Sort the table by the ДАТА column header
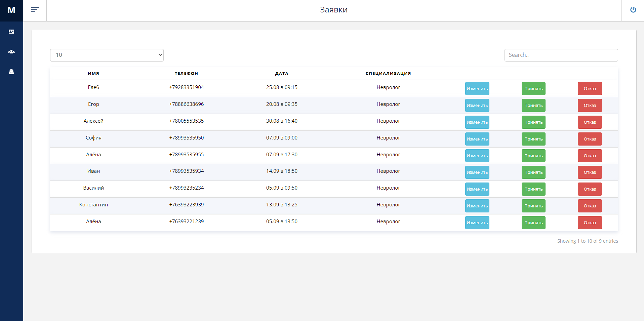 tap(282, 73)
